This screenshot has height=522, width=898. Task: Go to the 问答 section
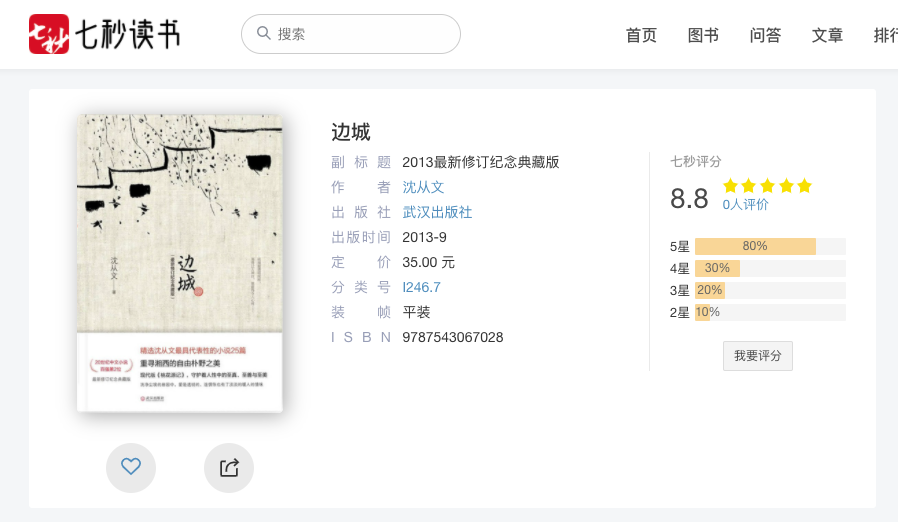coord(765,36)
